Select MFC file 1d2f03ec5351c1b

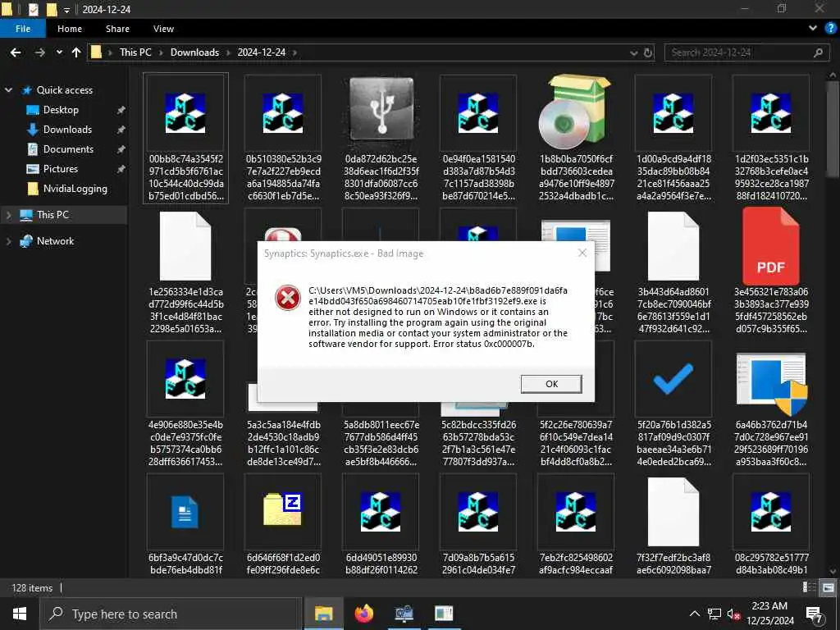pos(771,138)
